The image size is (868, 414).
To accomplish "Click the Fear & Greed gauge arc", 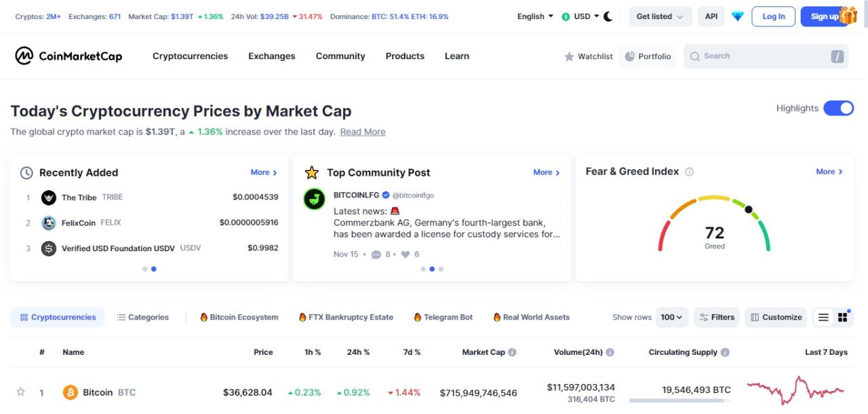I will 715,223.
